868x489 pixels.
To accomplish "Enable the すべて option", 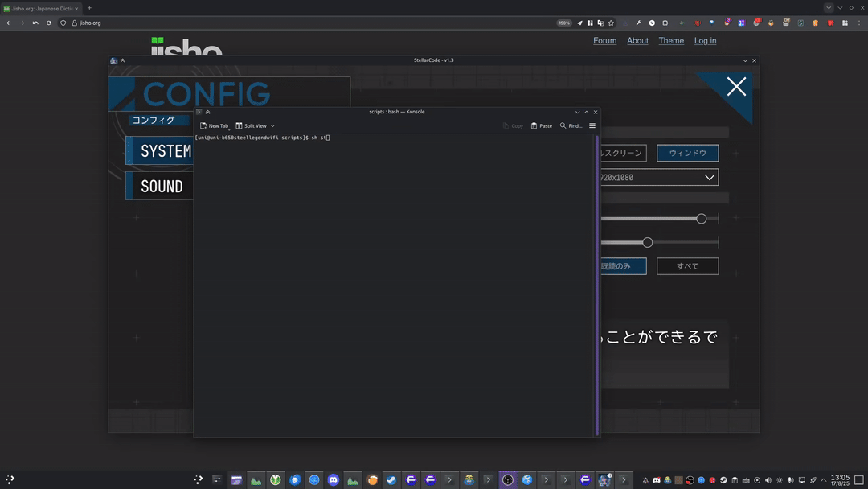I will [687, 265].
